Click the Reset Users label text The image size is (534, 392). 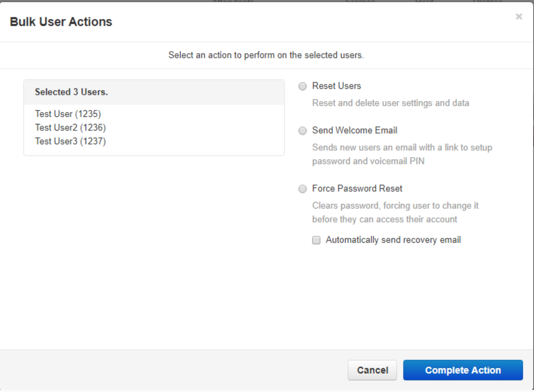pos(336,86)
